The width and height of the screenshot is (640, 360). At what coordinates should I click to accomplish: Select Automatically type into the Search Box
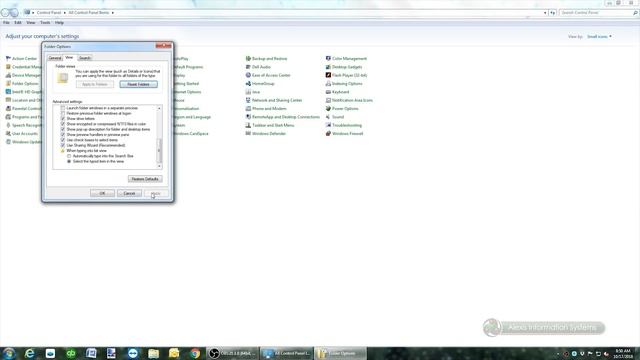69,156
